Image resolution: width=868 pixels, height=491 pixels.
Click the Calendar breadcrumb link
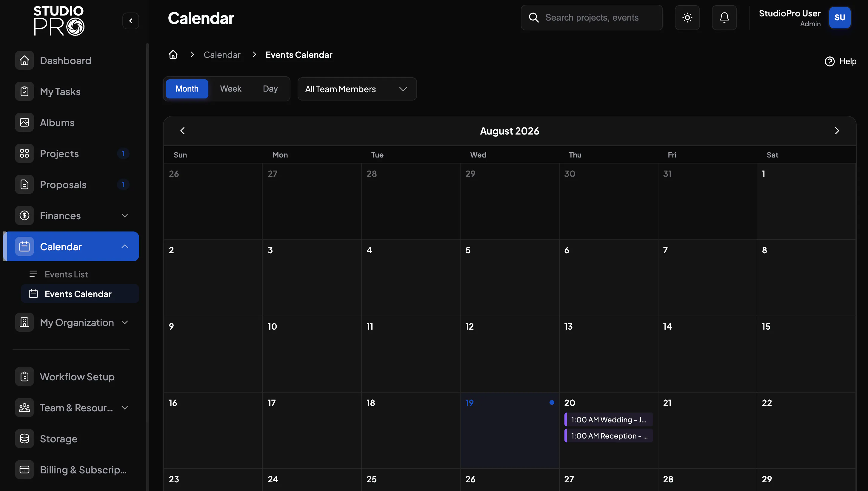point(222,55)
